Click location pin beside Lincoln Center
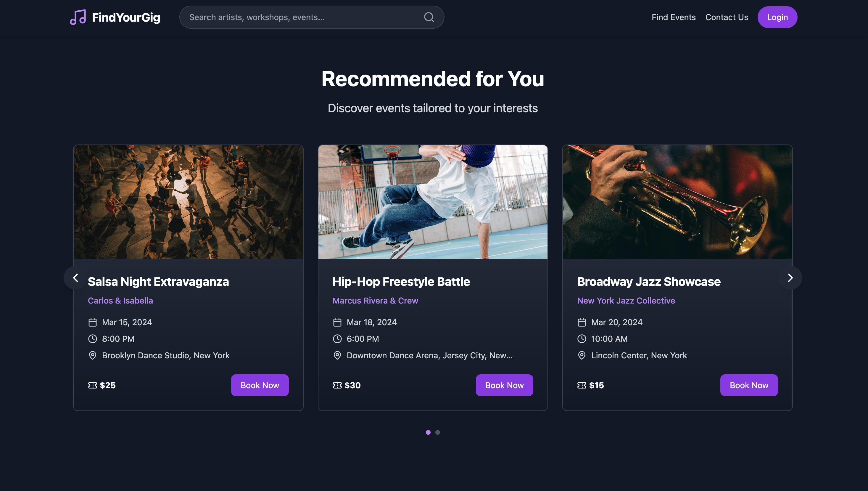868x491 pixels. pyautogui.click(x=582, y=355)
